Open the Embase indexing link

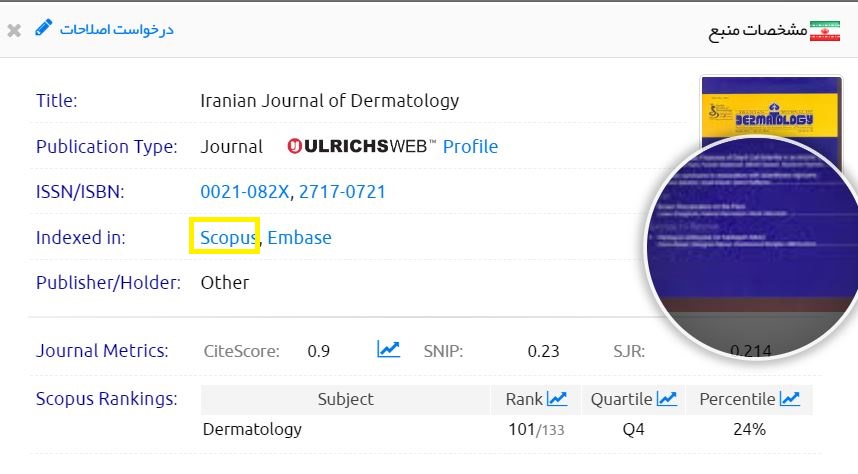tap(299, 237)
